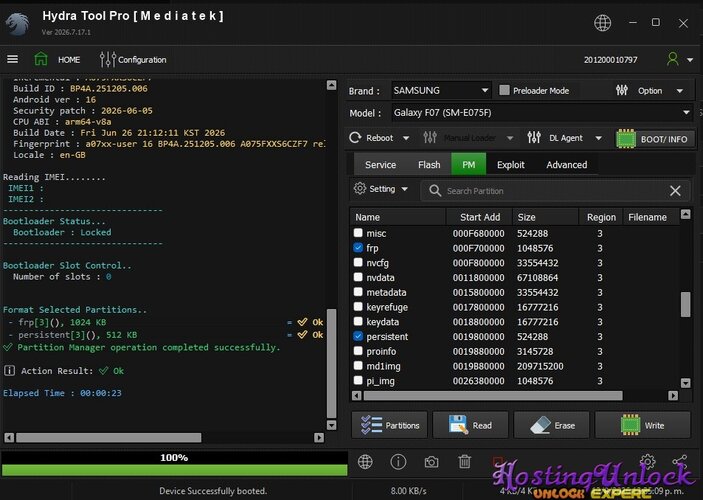Switch to the Service tab
Screen dimensions: 703x500
point(380,165)
